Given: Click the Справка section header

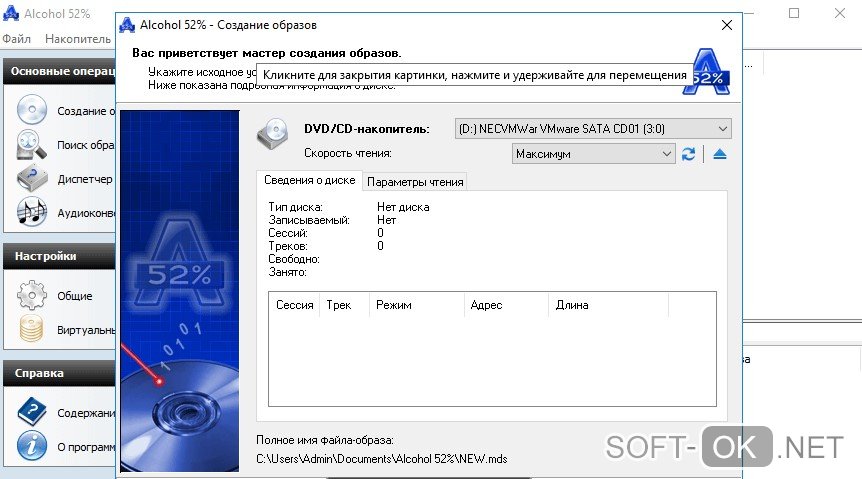Looking at the screenshot, I should pos(59,373).
